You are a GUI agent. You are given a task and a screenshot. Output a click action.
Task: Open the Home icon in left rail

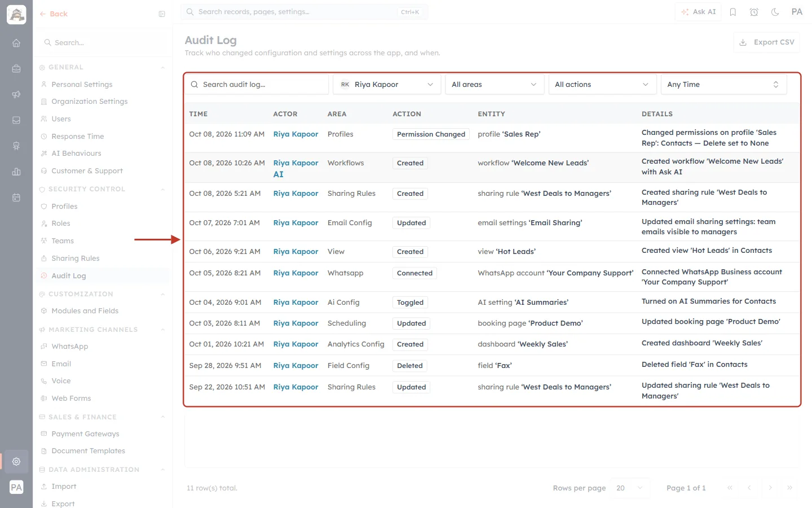pos(16,43)
